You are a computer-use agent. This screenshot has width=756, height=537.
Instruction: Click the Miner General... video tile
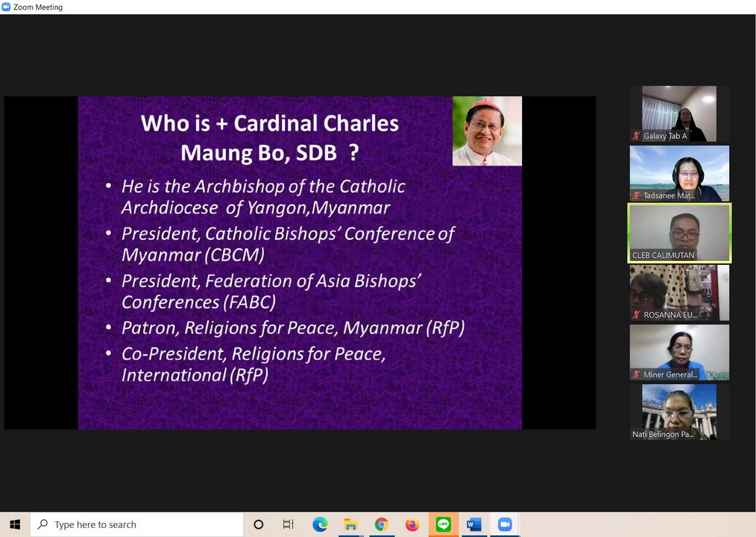coord(679,352)
